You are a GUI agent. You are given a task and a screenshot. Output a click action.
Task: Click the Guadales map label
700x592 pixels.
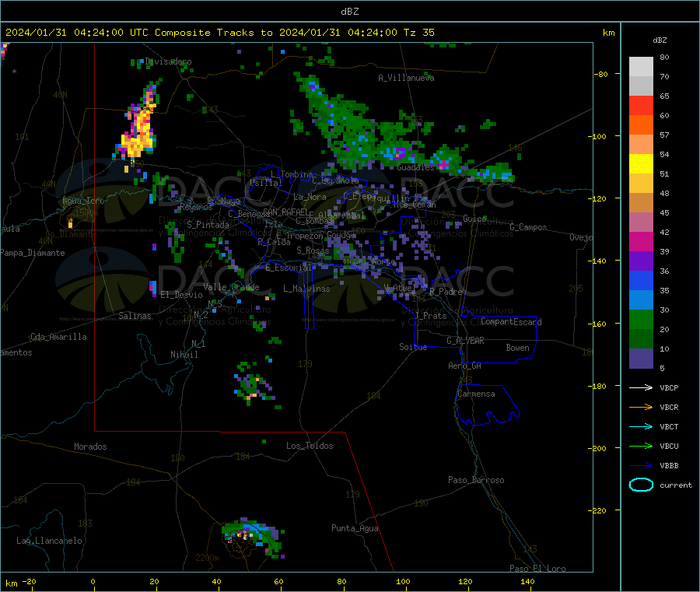coord(415,167)
